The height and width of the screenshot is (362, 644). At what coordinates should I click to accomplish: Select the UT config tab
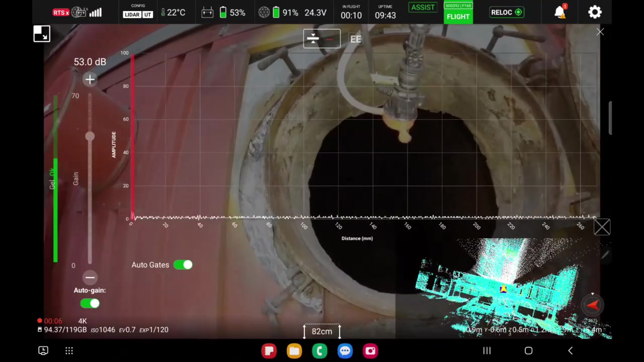[x=147, y=15]
